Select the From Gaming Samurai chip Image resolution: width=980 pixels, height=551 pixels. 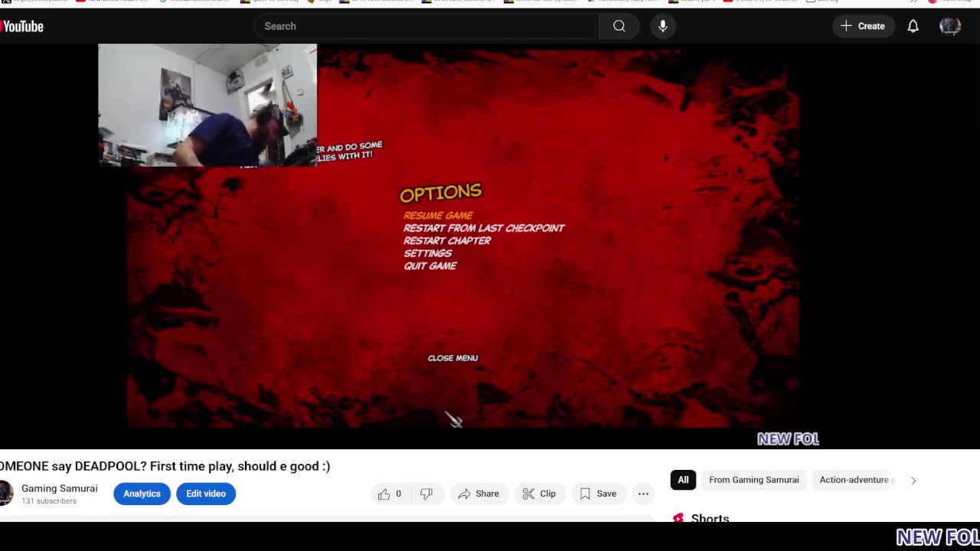pos(753,480)
